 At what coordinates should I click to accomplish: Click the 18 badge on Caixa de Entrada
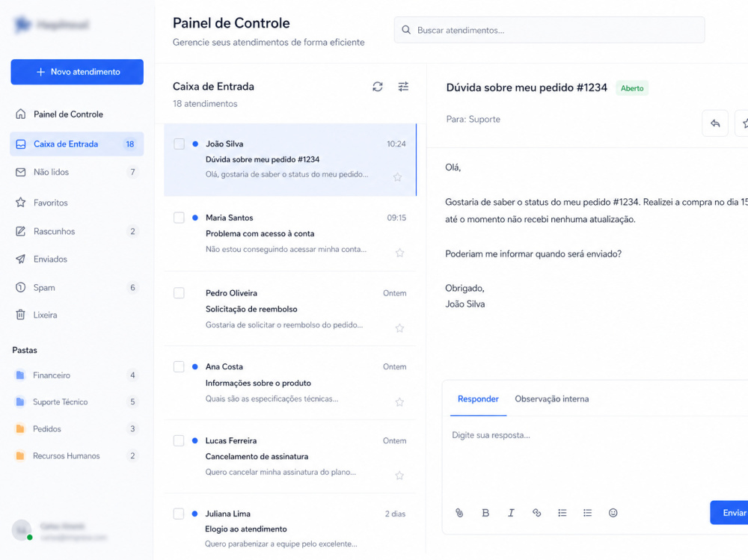[x=129, y=144]
